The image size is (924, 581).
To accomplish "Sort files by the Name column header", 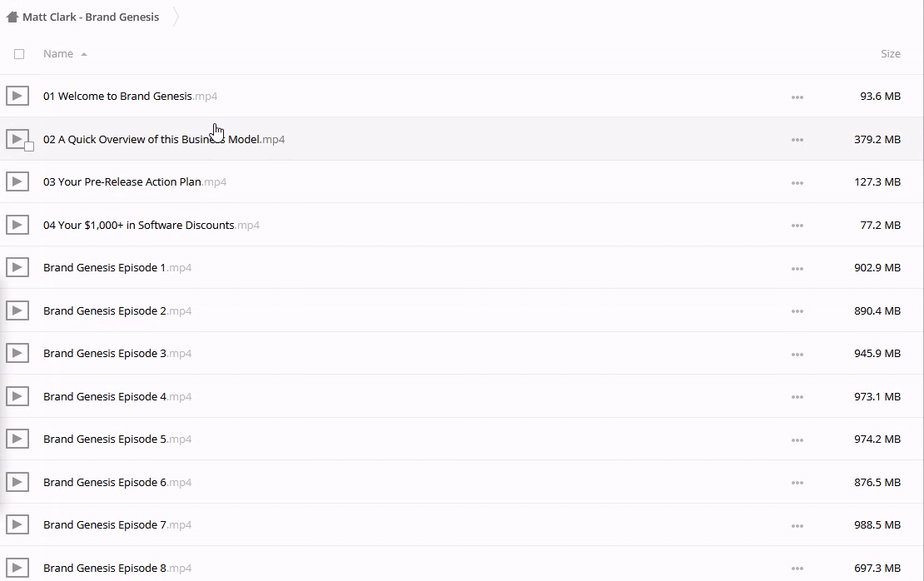I will coord(58,54).
